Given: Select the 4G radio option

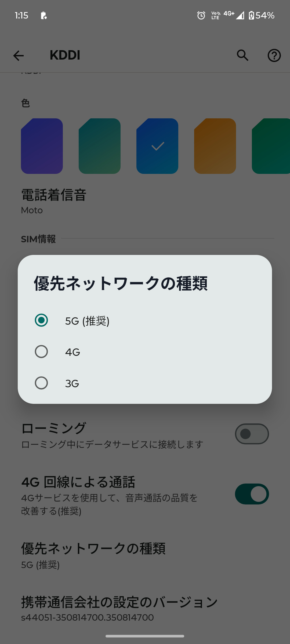Looking at the screenshot, I should pyautogui.click(x=41, y=352).
